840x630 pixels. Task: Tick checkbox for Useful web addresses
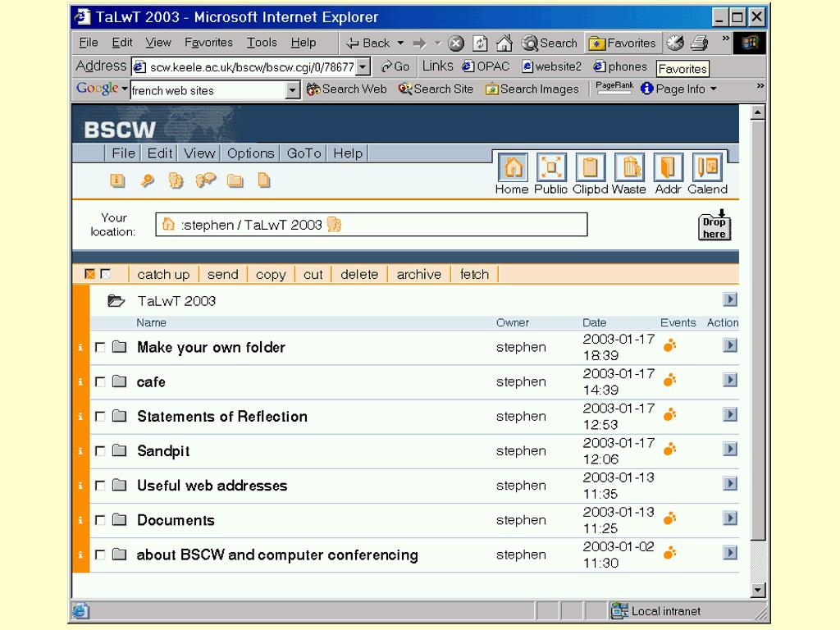[x=99, y=486]
